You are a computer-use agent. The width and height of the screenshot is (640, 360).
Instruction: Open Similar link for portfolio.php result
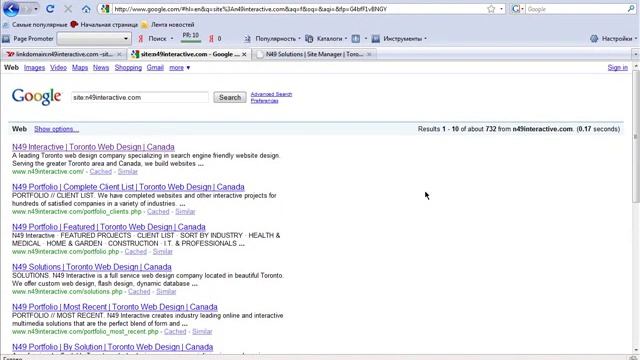(163, 252)
